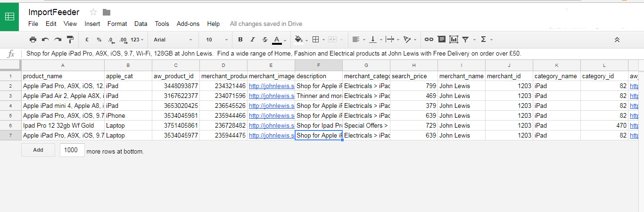Screen dimensions: 644x212
Task: Select the category_id cell 470
Action: pyautogui.click(x=604, y=125)
